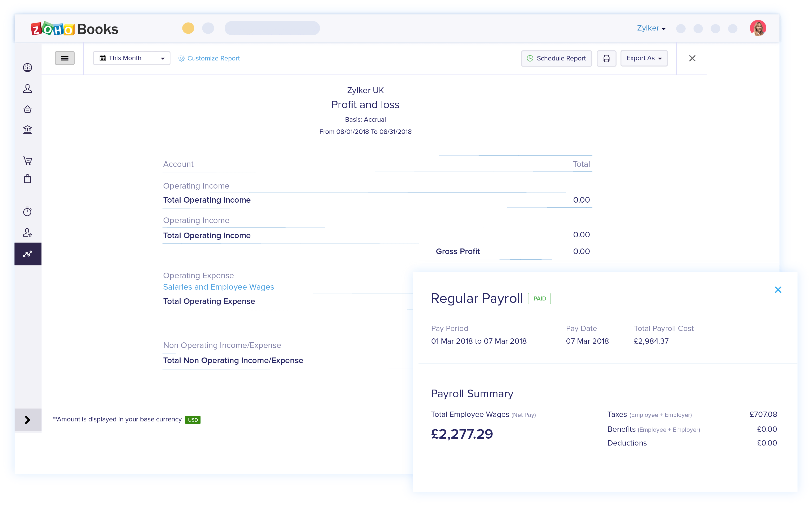
Task: Expand the sidebar with the chevron arrow
Action: (x=27, y=420)
